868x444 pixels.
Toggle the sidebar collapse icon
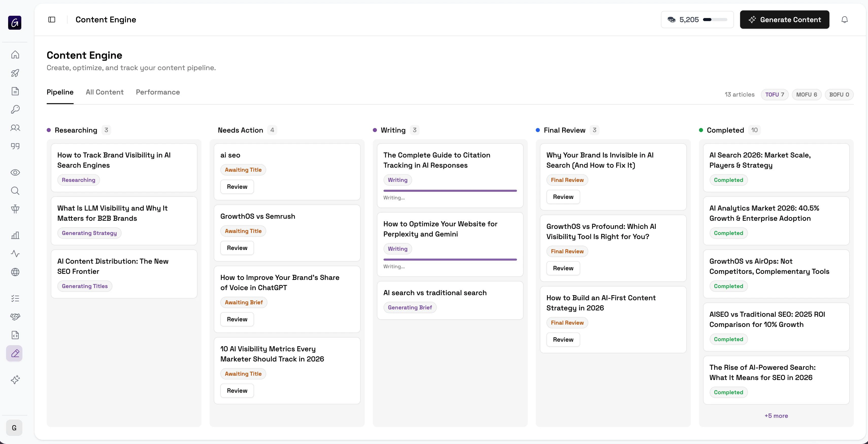point(52,20)
